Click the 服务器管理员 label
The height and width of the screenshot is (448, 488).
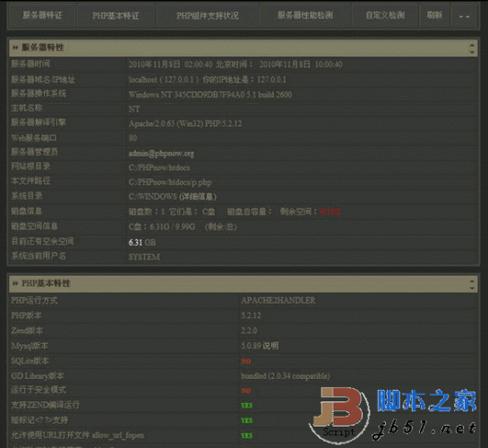[35, 152]
